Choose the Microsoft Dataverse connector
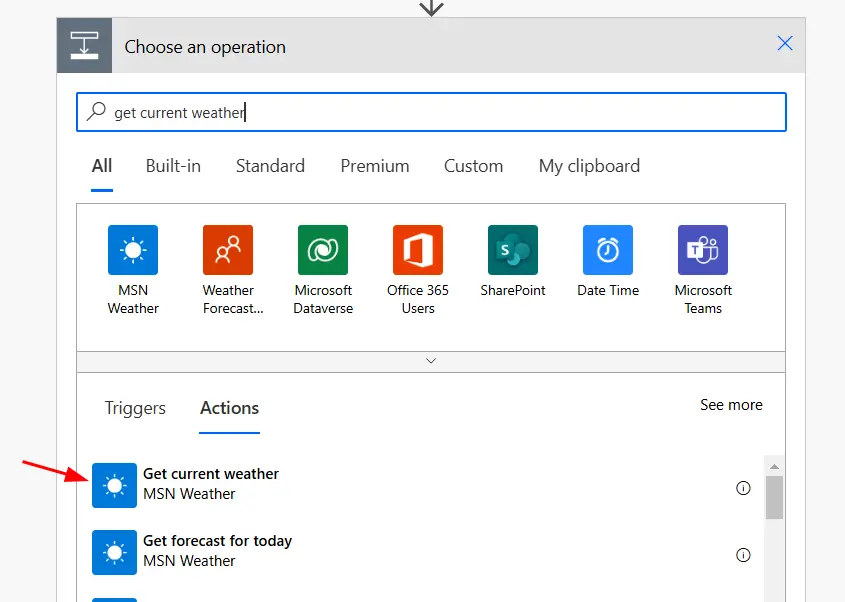Viewport: 845px width, 602px height. coord(323,250)
